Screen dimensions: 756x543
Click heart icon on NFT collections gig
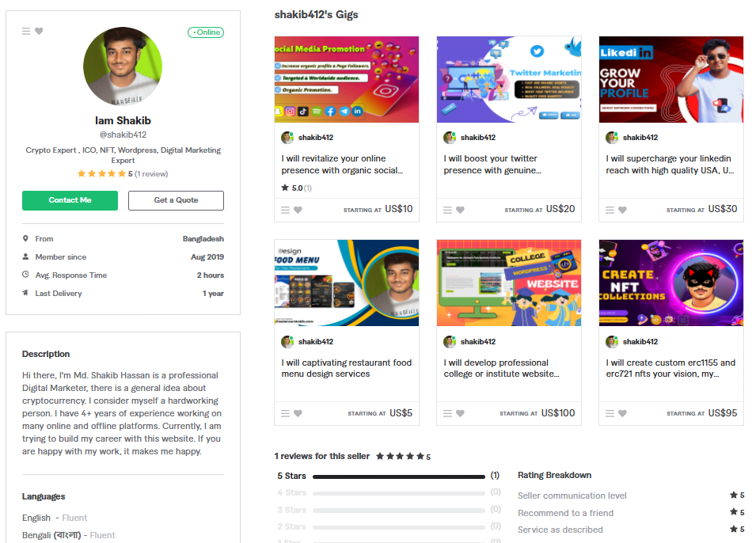coord(622,414)
